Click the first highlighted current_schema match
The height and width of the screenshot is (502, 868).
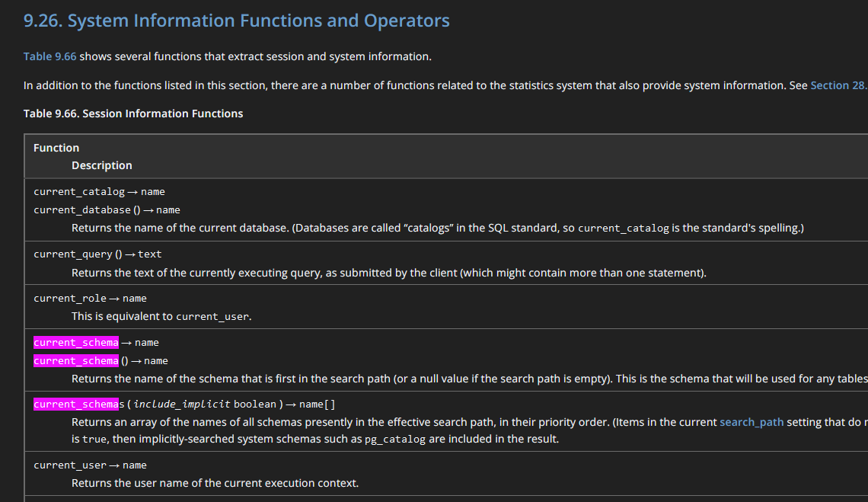click(76, 342)
